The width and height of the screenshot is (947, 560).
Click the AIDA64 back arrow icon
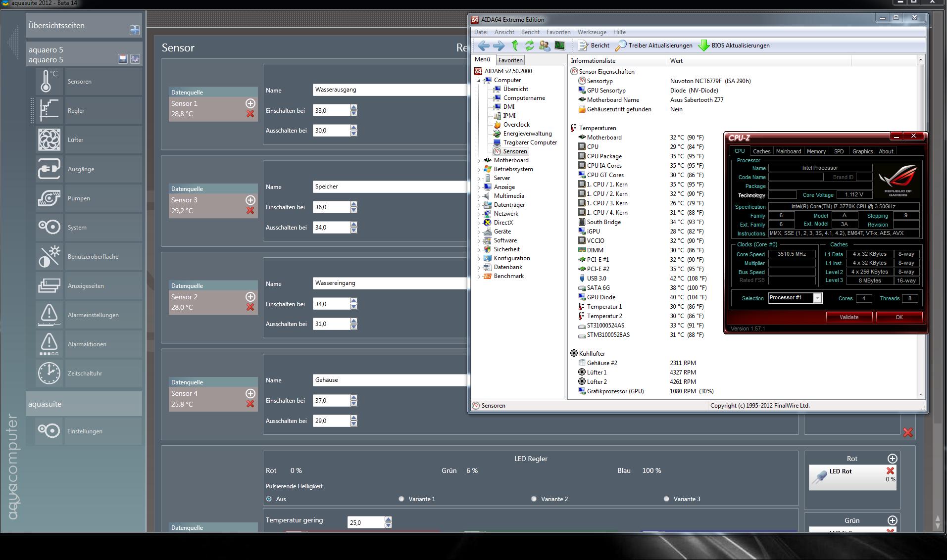point(483,46)
